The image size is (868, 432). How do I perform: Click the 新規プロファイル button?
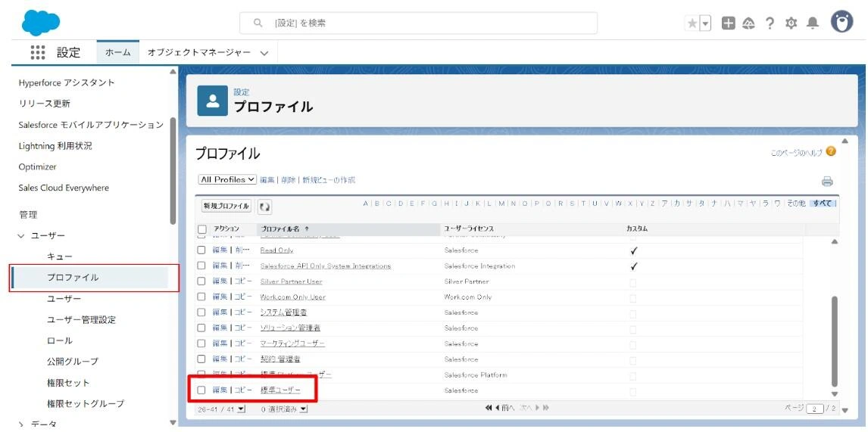[226, 207]
